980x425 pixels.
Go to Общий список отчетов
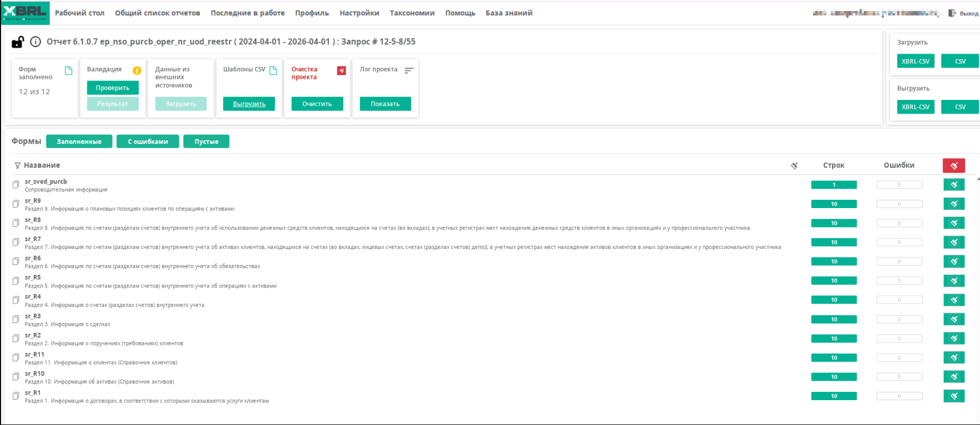(x=157, y=13)
